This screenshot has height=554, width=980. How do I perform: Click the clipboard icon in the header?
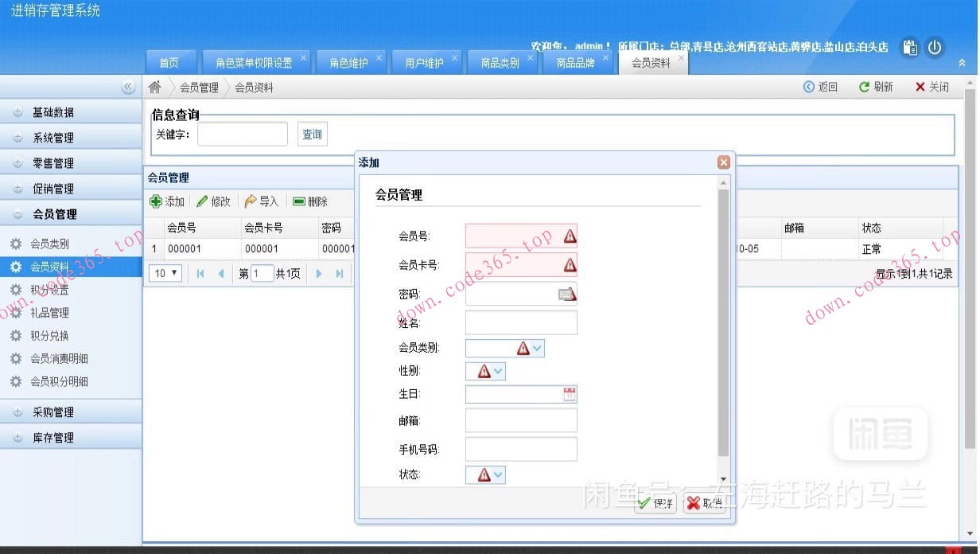pos(909,48)
